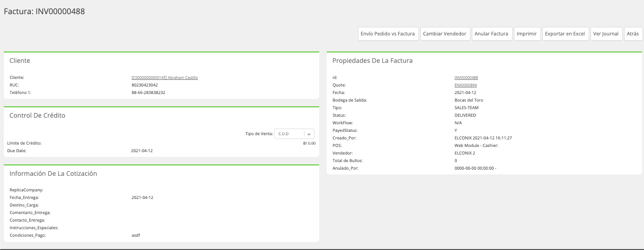
Task: Select the Status value DELIVERED
Action: pos(465,115)
